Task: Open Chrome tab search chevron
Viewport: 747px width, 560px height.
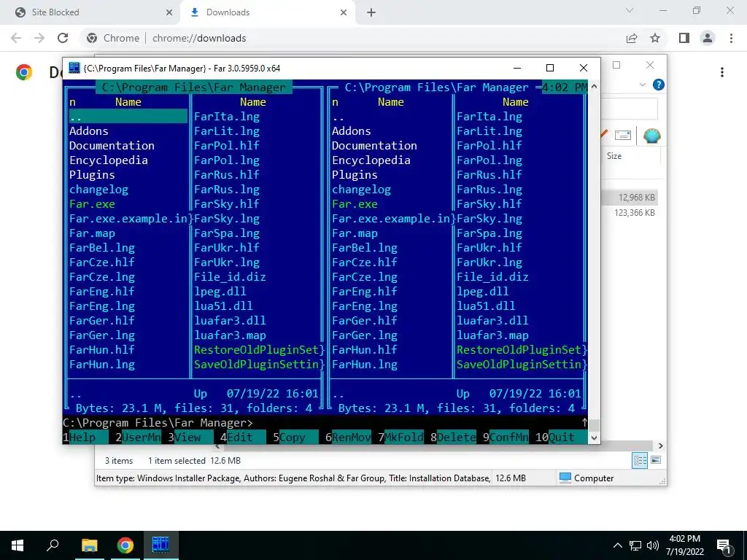Action: (630, 10)
